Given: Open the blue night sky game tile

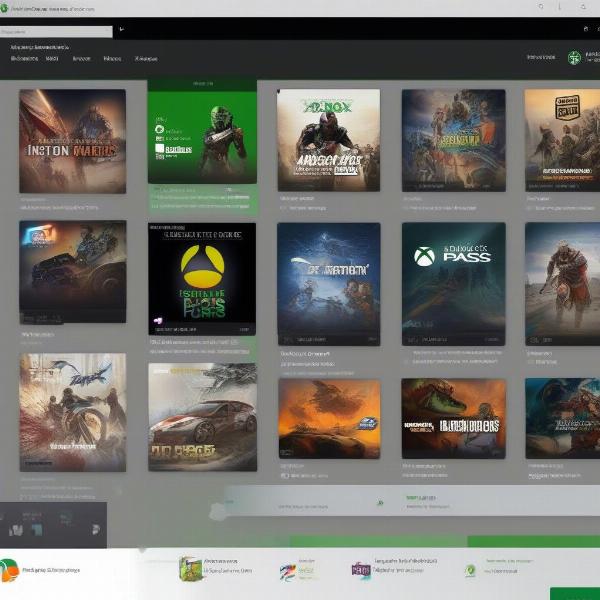Looking at the screenshot, I should coord(329,284).
